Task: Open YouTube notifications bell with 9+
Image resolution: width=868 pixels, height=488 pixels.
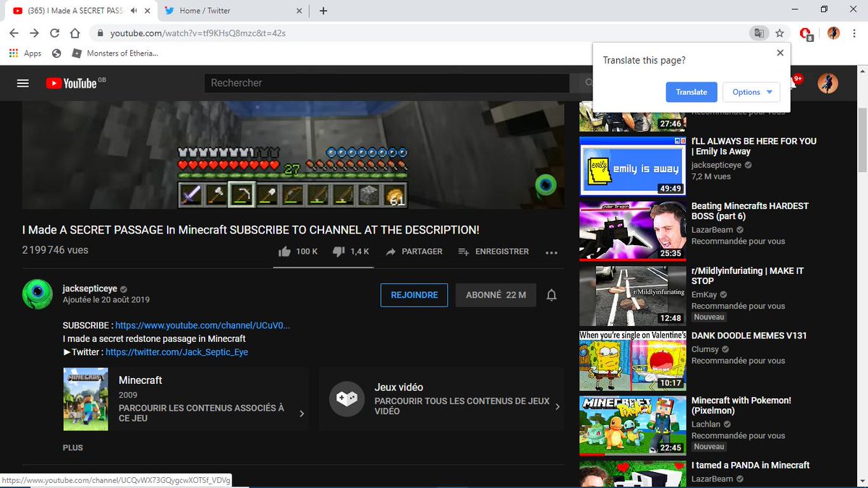Action: (796, 82)
